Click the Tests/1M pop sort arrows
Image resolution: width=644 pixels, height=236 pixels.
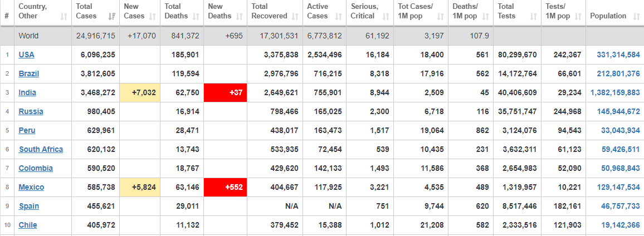coord(578,16)
